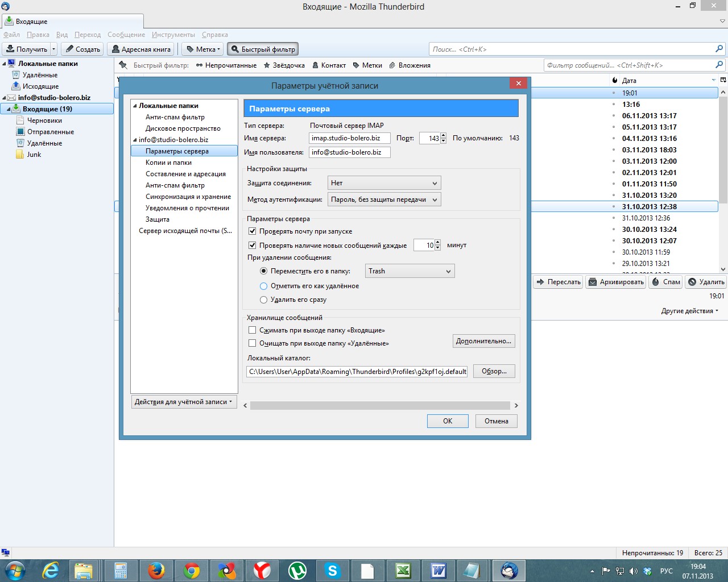
Task: Click the Имя сервера input field
Action: (x=350, y=138)
